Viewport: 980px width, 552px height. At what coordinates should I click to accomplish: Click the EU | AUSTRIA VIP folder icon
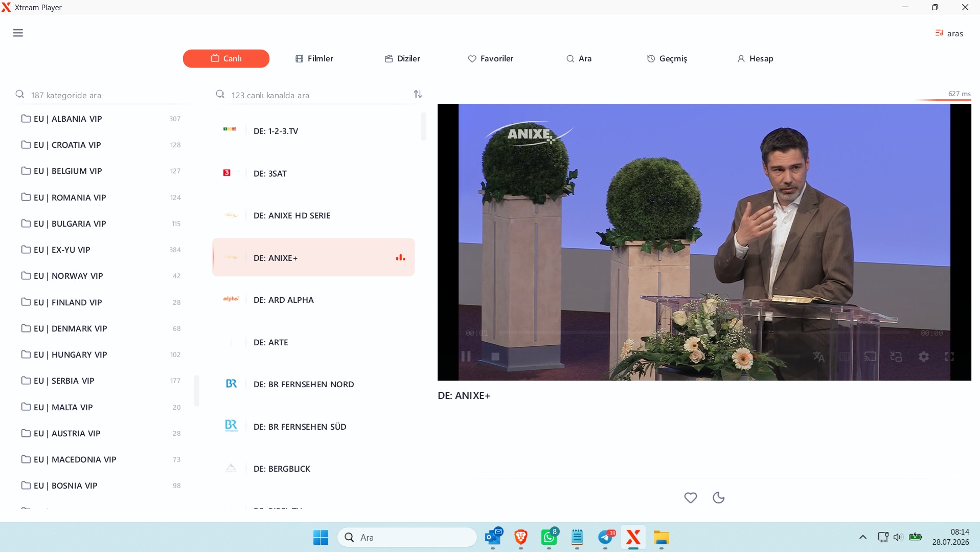(26, 433)
